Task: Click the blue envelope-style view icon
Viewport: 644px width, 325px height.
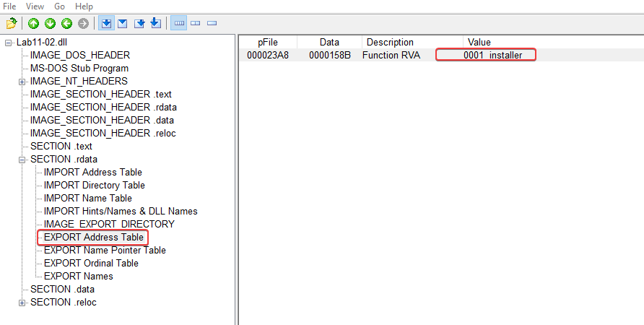Action: tap(123, 23)
